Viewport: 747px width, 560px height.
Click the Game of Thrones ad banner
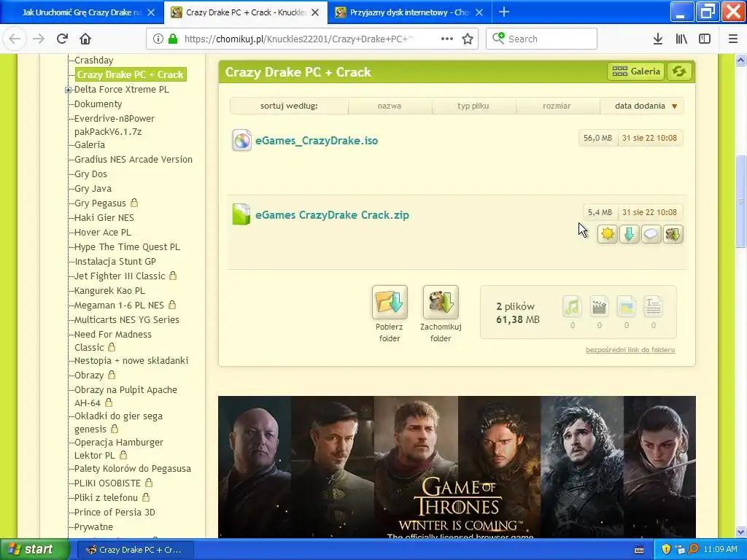click(x=457, y=467)
